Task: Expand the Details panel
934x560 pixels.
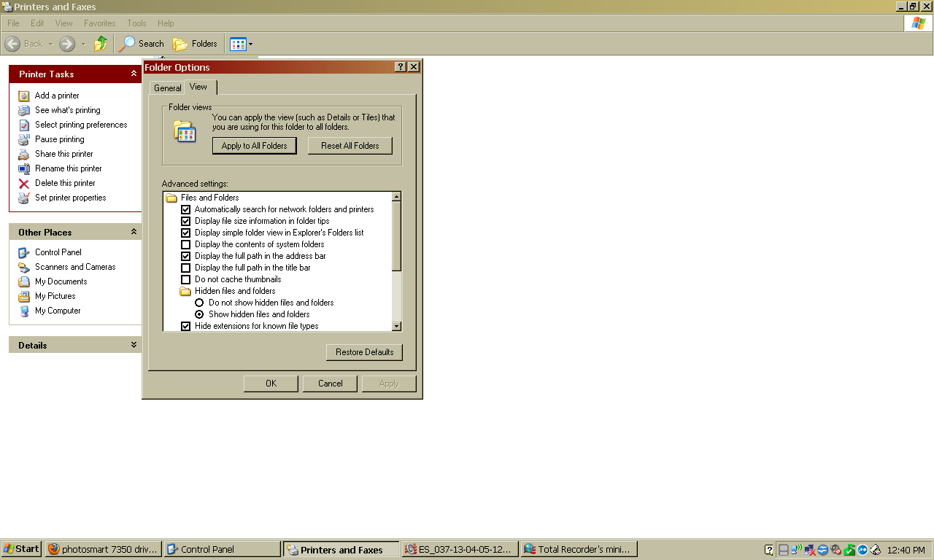Action: click(134, 345)
